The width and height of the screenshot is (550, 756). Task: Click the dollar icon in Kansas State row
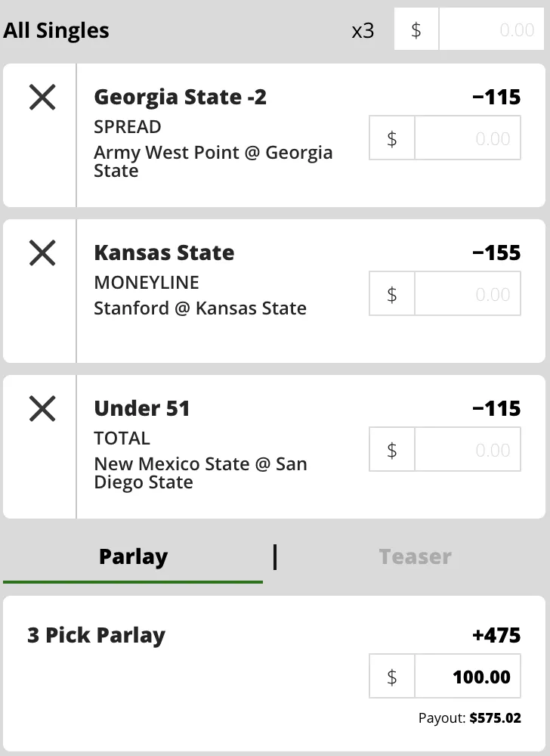(x=392, y=294)
